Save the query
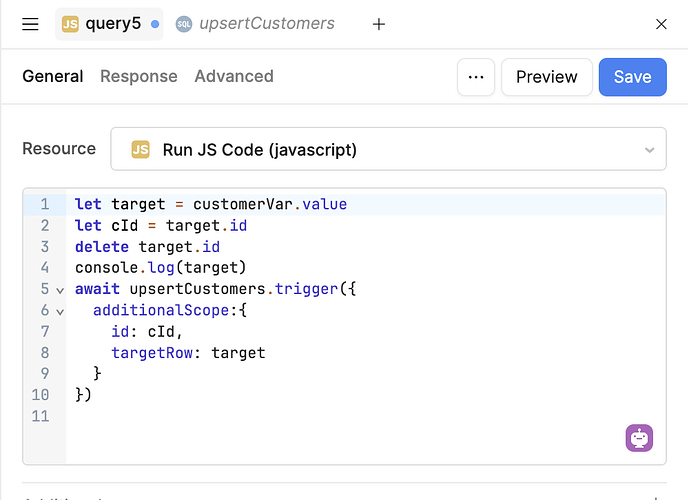This screenshot has height=500, width=688. pos(633,77)
